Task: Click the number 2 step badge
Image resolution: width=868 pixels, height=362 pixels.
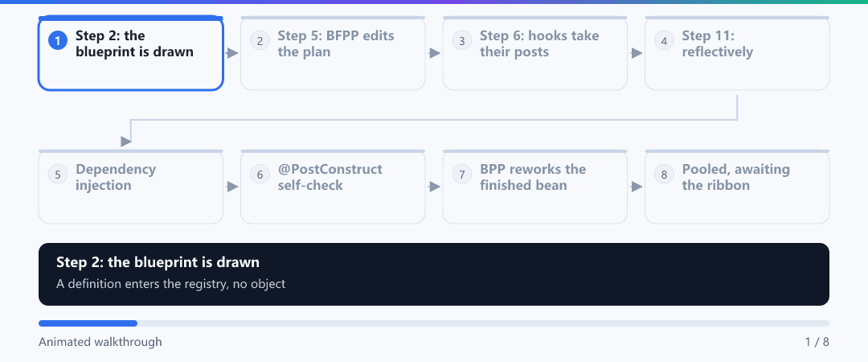Action: tap(260, 40)
